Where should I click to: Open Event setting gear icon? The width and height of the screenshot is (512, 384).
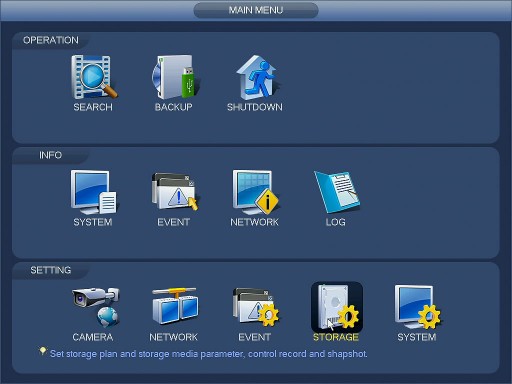tap(256, 307)
